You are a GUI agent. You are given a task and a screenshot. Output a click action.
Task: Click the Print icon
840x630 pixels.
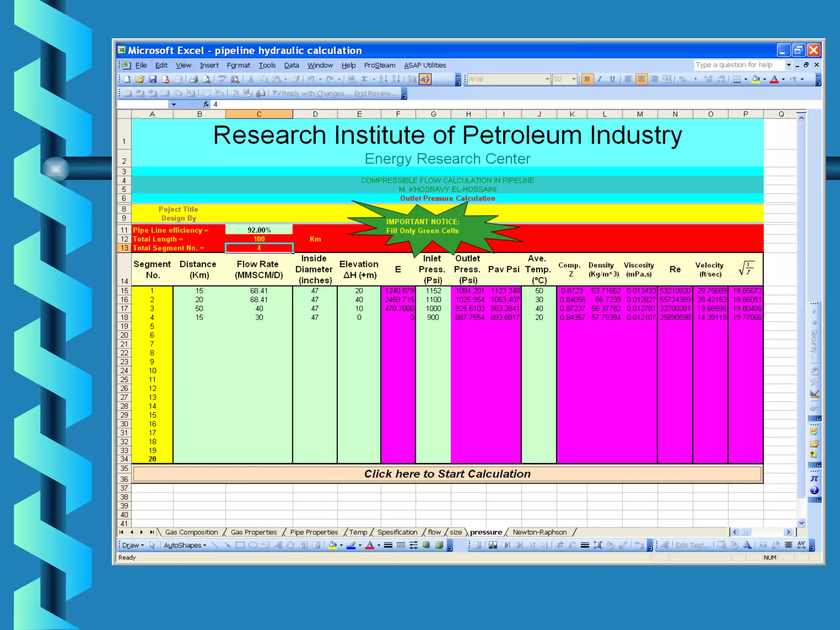pyautogui.click(x=194, y=79)
